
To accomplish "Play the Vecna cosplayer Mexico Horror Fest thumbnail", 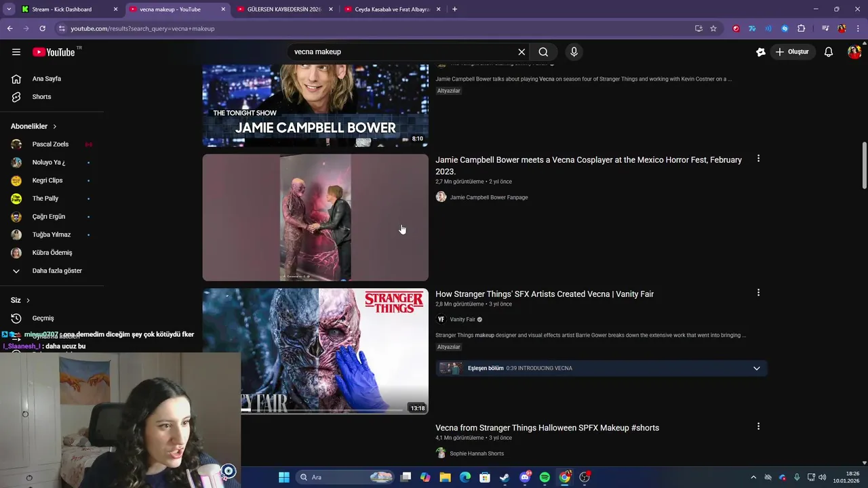I will (x=315, y=218).
